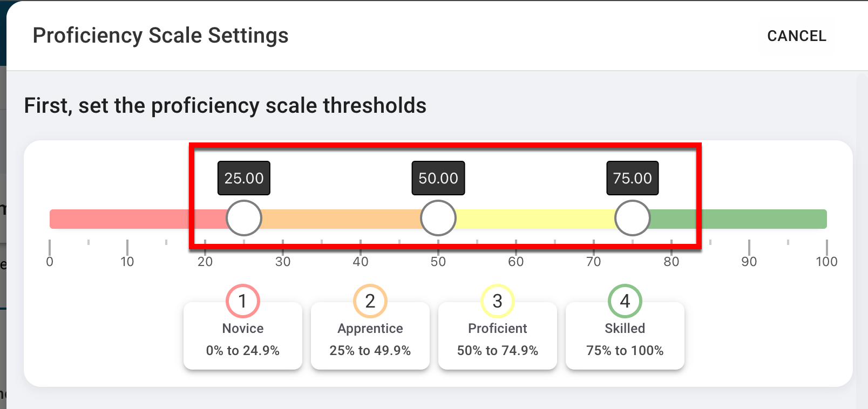Click the 100 tick label on the scale
Image resolution: width=868 pixels, height=409 pixels.
pos(826,262)
